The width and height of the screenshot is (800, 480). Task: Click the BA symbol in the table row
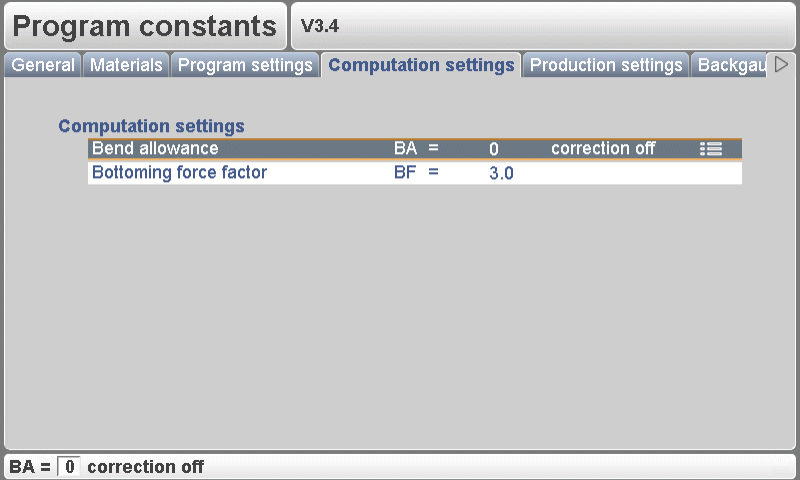coord(405,149)
